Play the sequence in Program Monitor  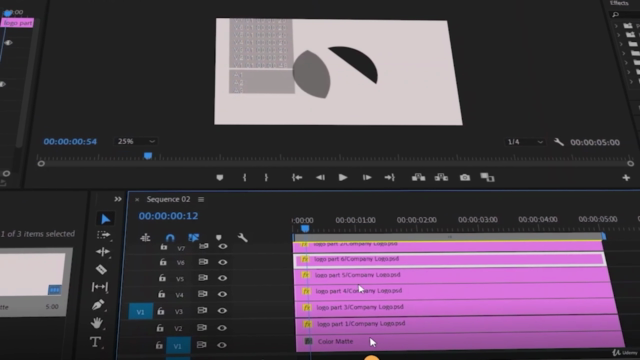pyautogui.click(x=343, y=178)
